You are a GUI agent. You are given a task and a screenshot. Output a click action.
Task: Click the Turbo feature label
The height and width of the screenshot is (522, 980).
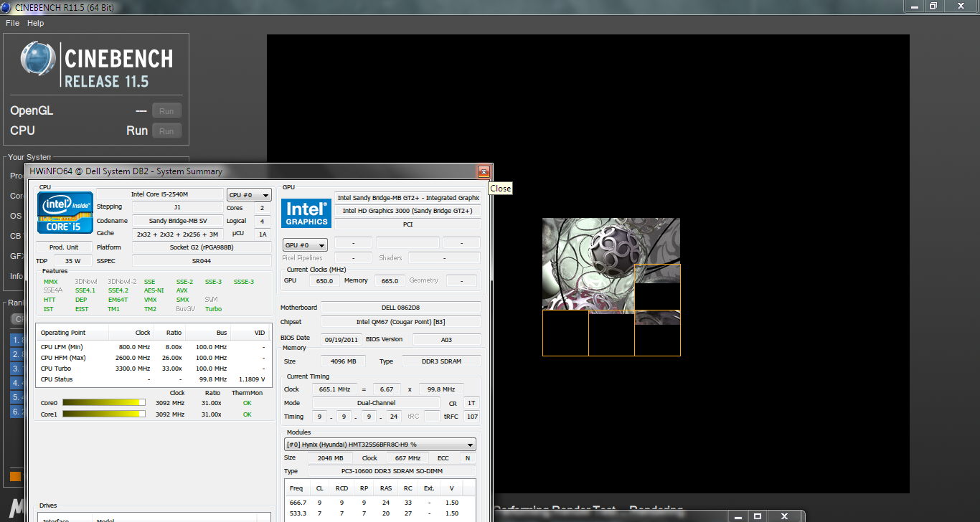coord(213,309)
